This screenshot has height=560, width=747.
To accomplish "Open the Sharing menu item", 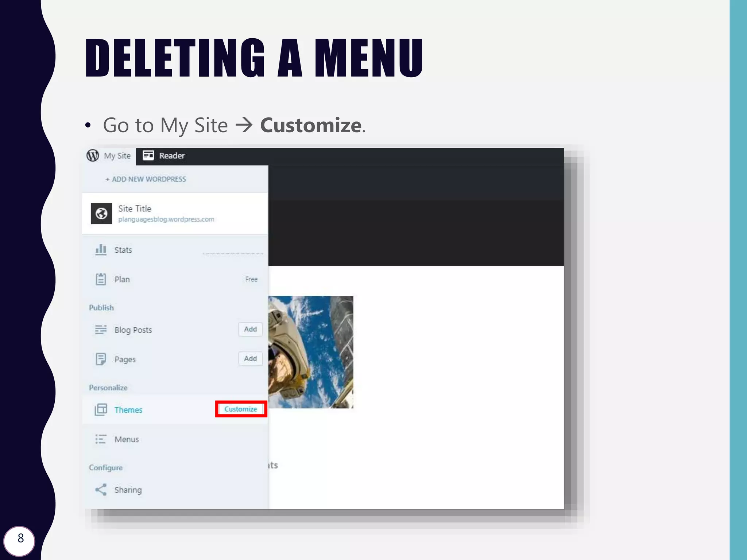I will 128,490.
